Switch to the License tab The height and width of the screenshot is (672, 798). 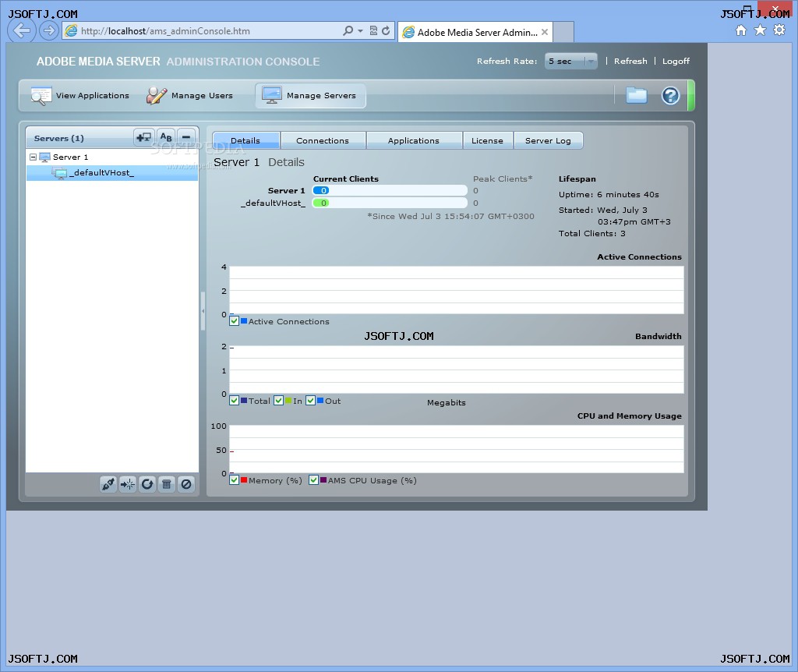(488, 140)
